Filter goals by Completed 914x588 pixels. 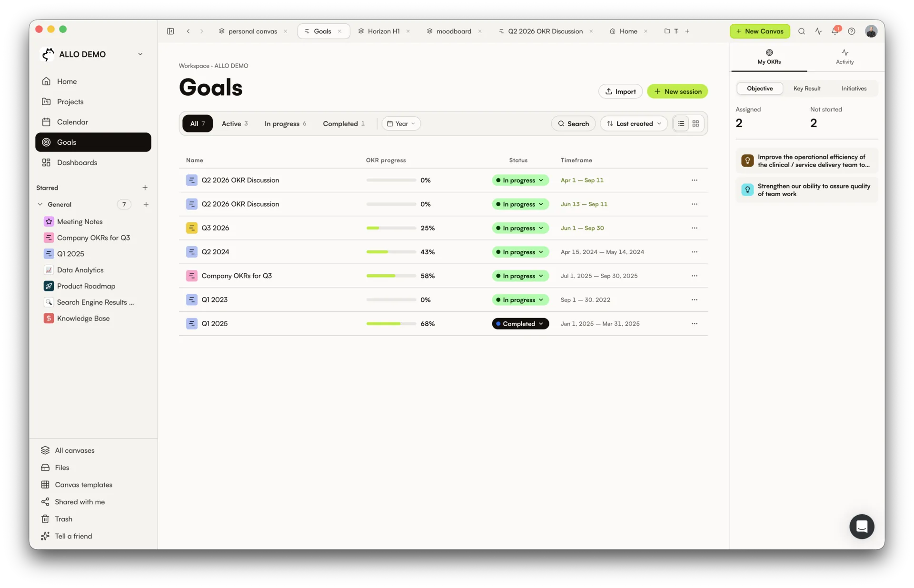(x=344, y=124)
